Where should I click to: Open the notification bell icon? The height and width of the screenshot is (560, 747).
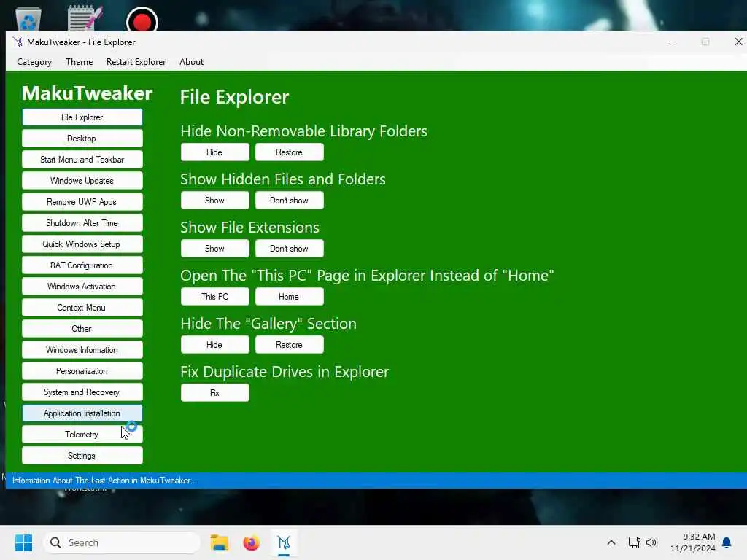point(727,542)
